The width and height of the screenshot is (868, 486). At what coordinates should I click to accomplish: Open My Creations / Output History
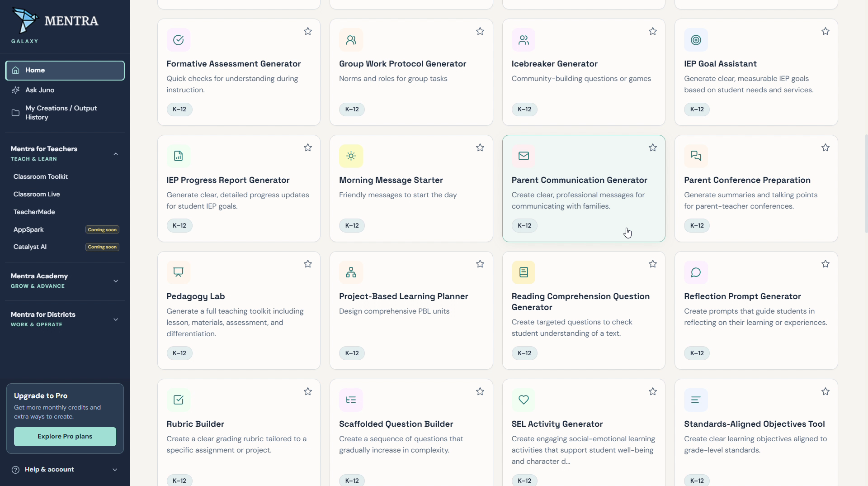65,113
